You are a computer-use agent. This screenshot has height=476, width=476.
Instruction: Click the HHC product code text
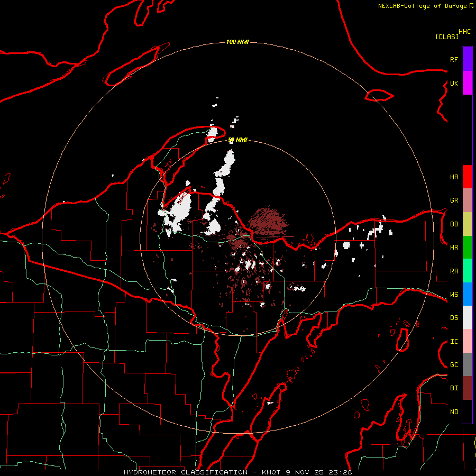tap(464, 32)
